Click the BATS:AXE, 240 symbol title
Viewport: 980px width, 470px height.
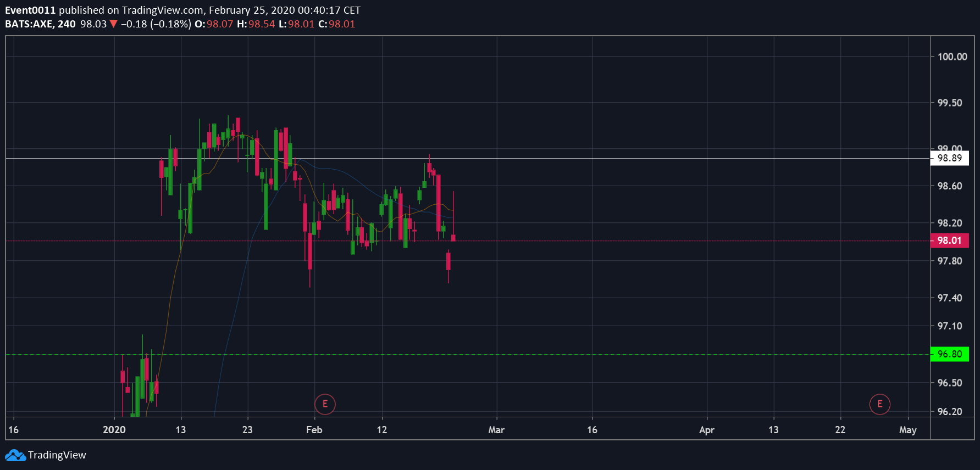pyautogui.click(x=40, y=24)
